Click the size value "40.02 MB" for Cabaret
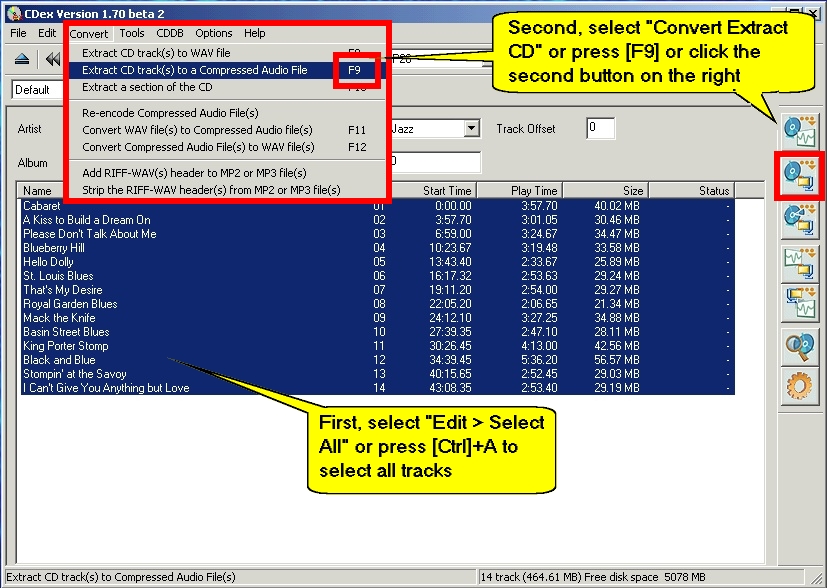Viewport: 827px width, 588px height. [x=617, y=206]
